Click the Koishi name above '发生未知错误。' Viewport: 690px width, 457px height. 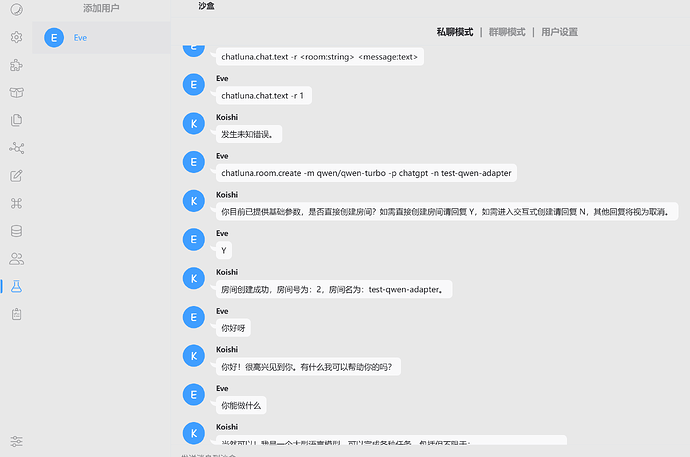(227, 117)
